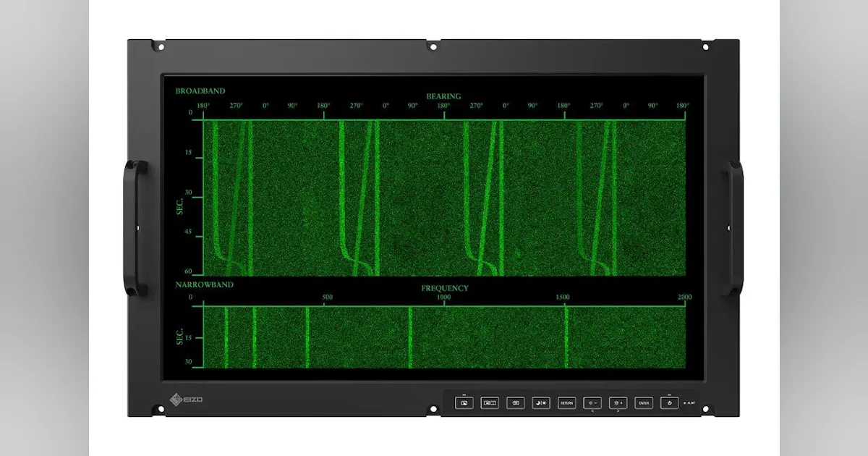This screenshot has height=456, width=868.
Task: Click the 2000 frequency tick label
Action: [685, 297]
